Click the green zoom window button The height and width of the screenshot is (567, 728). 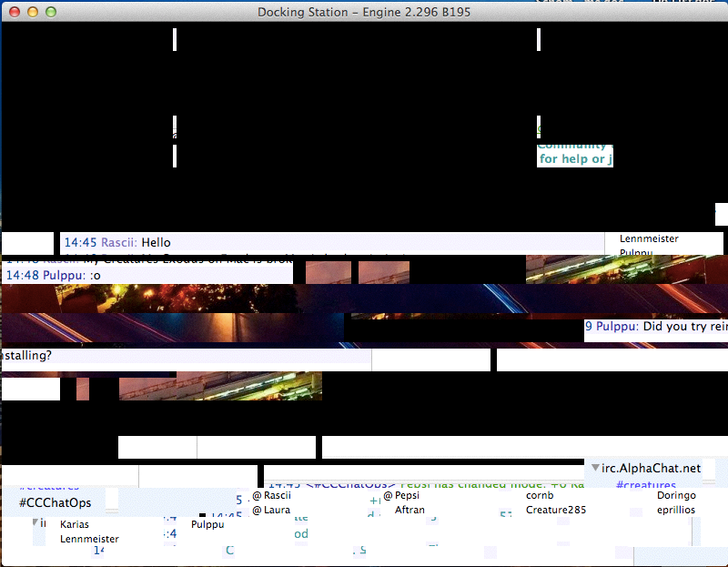click(50, 12)
